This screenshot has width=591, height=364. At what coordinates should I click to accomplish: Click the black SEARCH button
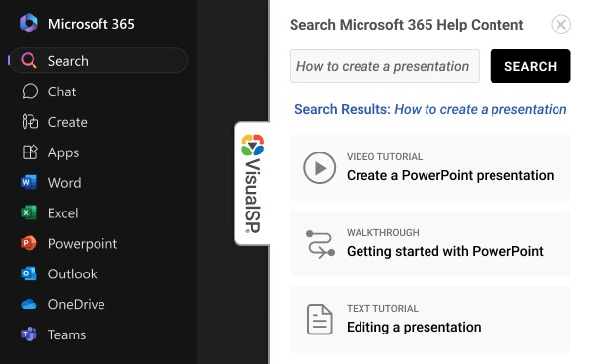[530, 66]
